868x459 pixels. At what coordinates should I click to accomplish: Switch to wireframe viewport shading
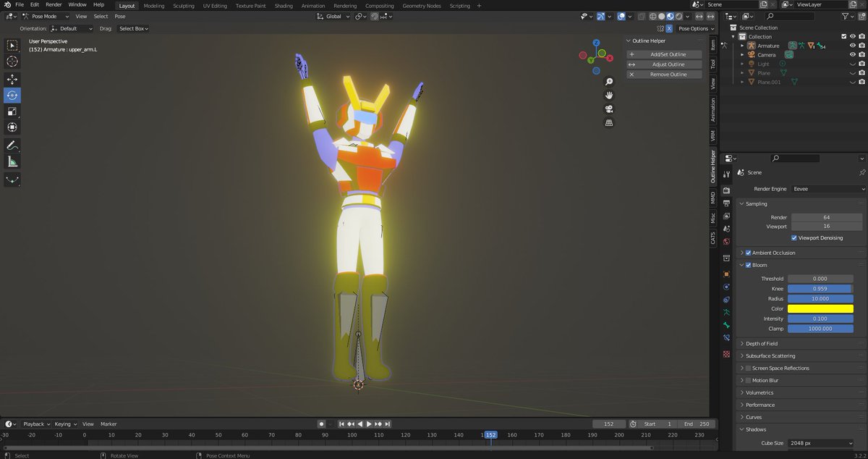click(653, 16)
